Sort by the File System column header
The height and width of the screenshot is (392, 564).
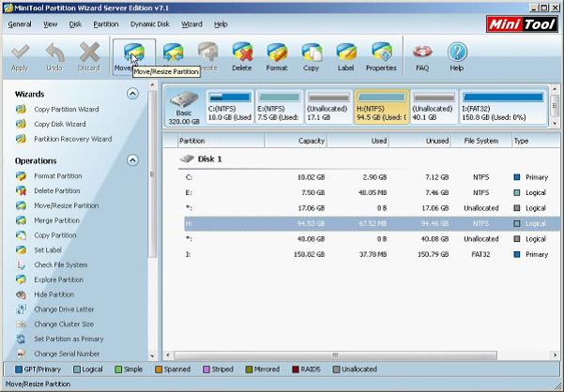click(481, 141)
